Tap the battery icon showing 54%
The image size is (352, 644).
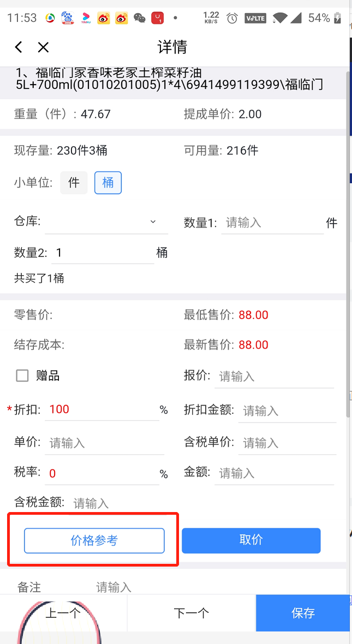[x=338, y=18]
